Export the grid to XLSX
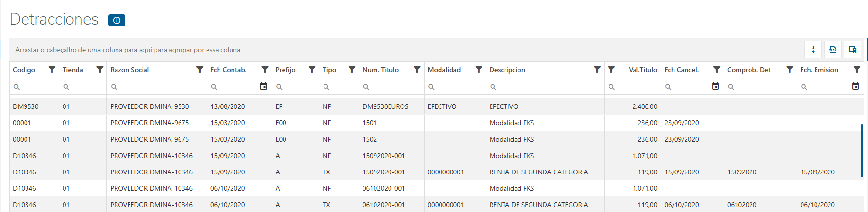Viewport: 868px width, 212px height. 833,50
